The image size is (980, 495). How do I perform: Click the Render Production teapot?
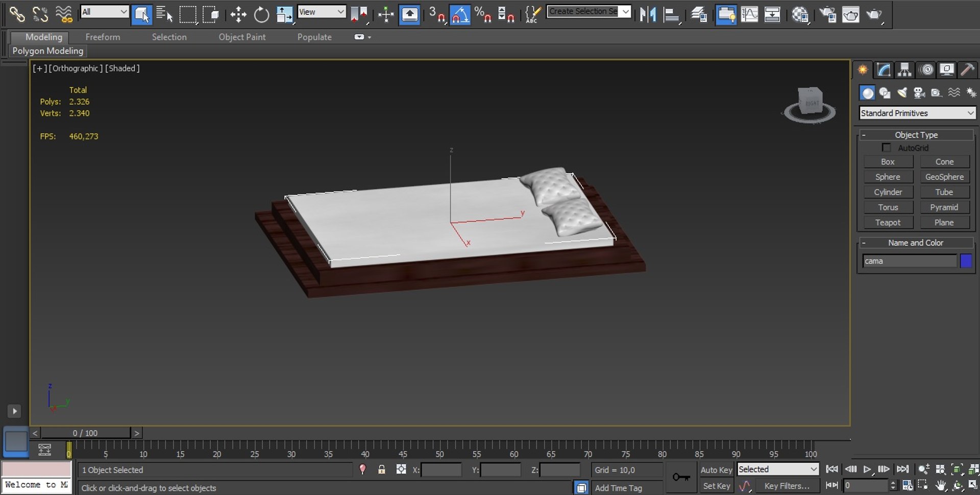coord(874,14)
